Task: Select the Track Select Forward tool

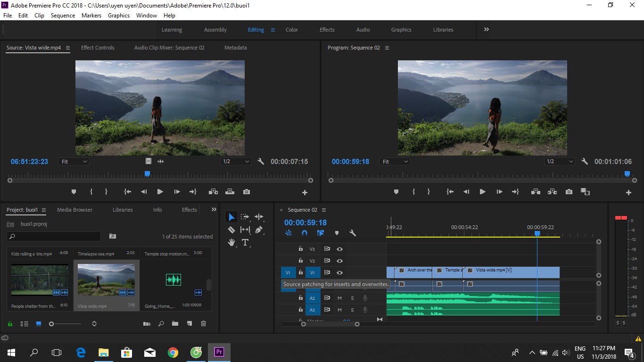Action: tap(245, 217)
